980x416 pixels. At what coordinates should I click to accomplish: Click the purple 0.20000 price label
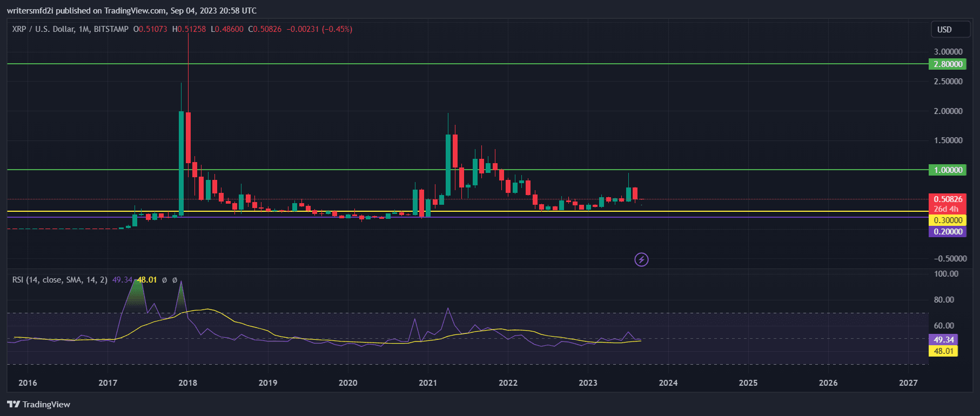948,232
